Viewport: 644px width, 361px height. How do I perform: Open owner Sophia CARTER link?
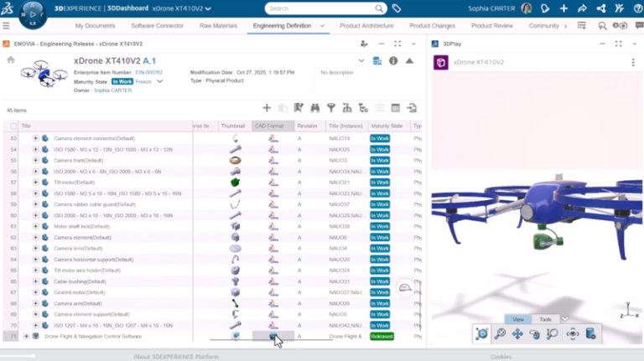point(113,90)
